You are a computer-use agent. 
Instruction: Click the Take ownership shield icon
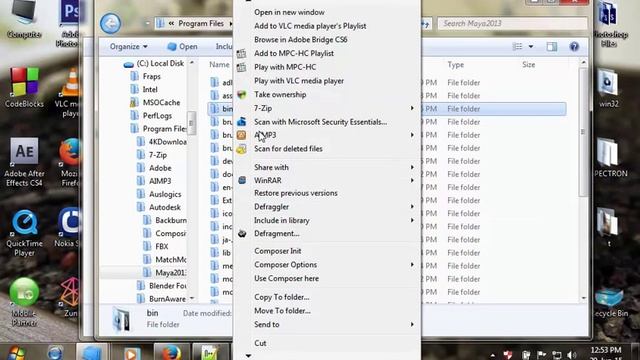(x=242, y=95)
